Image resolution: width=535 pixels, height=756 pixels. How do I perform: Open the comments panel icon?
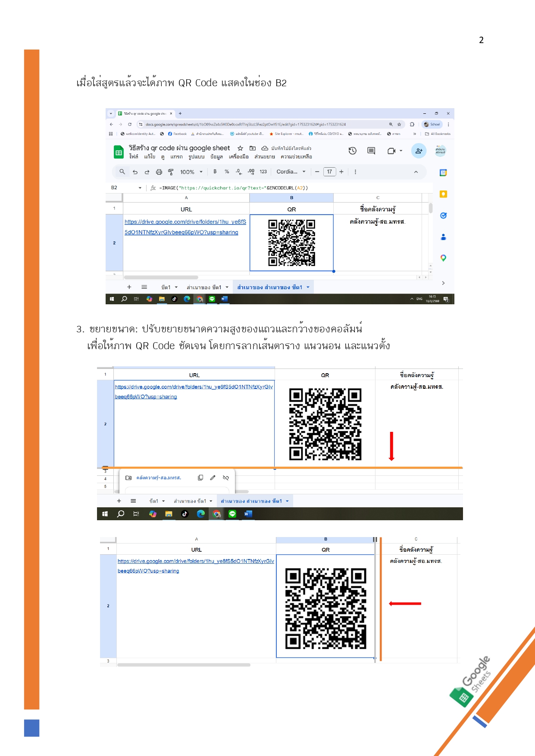pos(371,151)
